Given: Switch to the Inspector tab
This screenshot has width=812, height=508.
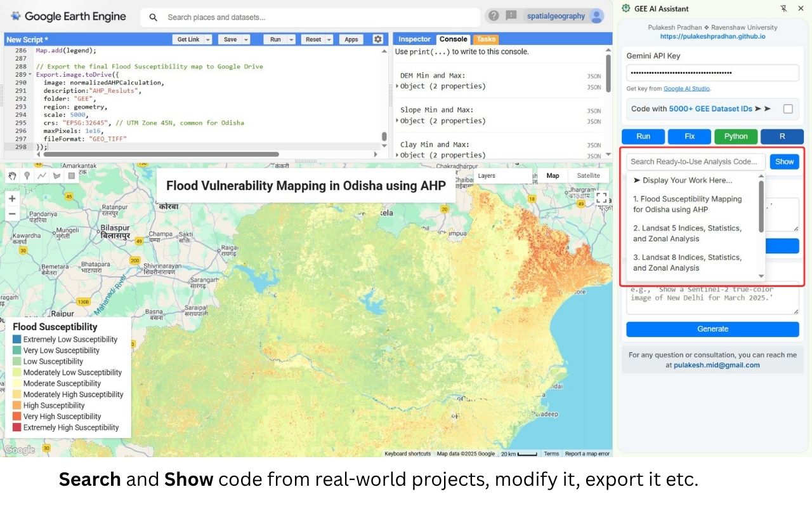Looking at the screenshot, I should click(x=413, y=39).
